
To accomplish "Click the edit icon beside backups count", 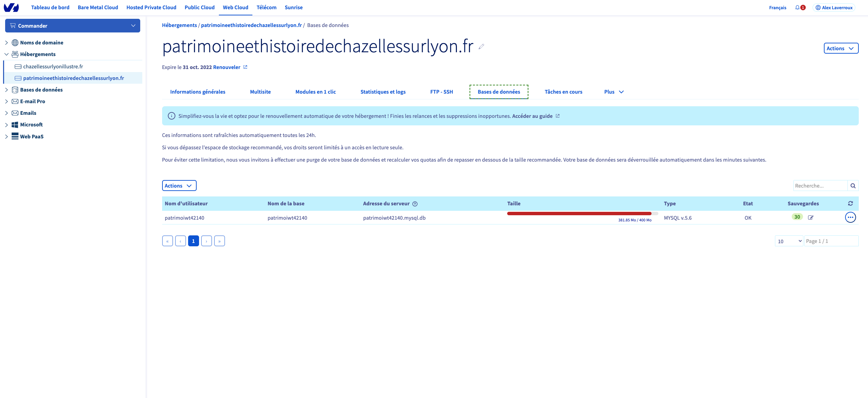I will click(811, 218).
